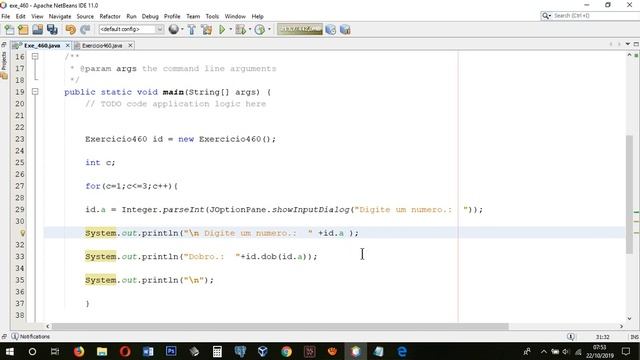Open the Projects side panel

(x=4, y=64)
